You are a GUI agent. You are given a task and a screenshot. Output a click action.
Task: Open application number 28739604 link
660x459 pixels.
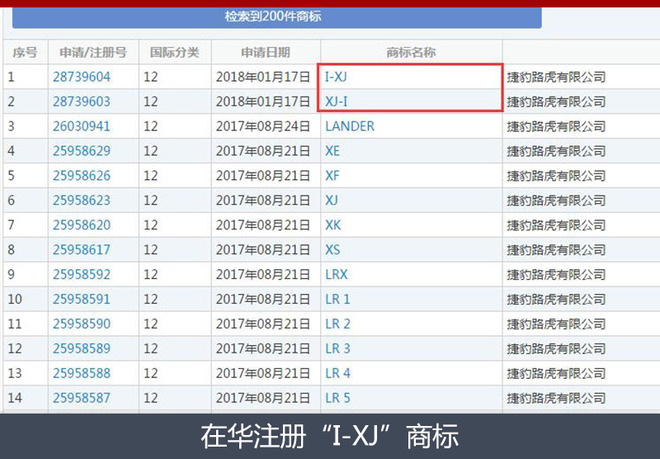click(82, 77)
